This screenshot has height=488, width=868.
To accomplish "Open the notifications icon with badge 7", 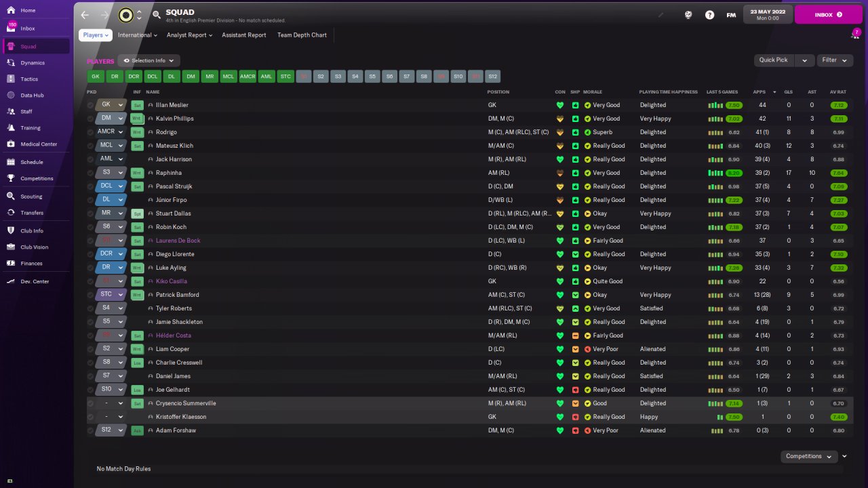I will (856, 33).
